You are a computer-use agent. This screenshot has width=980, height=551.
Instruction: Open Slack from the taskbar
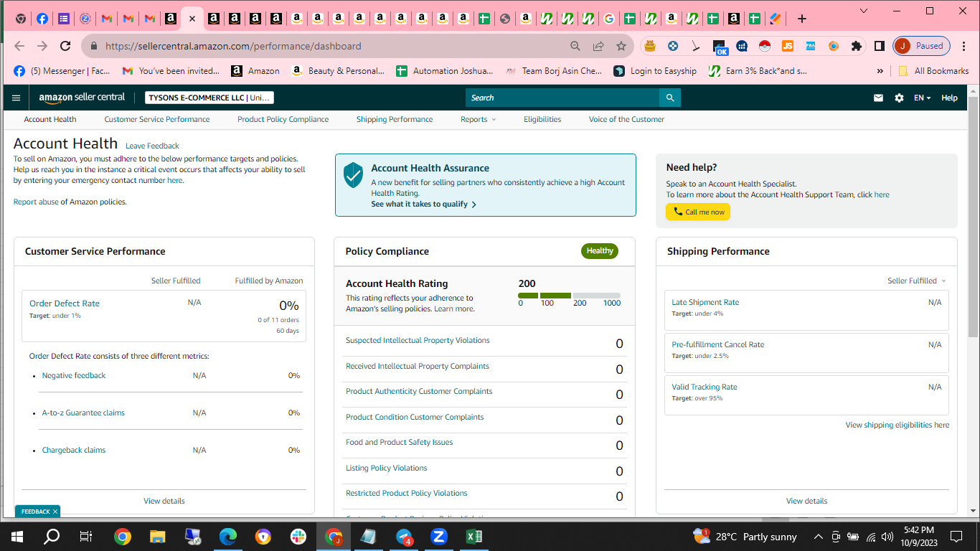tap(298, 537)
